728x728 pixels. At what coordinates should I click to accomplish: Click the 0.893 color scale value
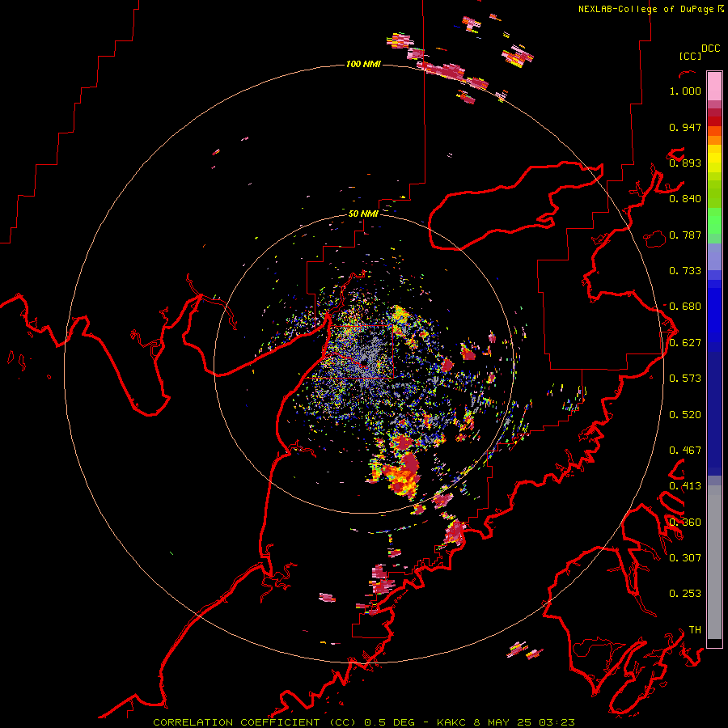685,163
